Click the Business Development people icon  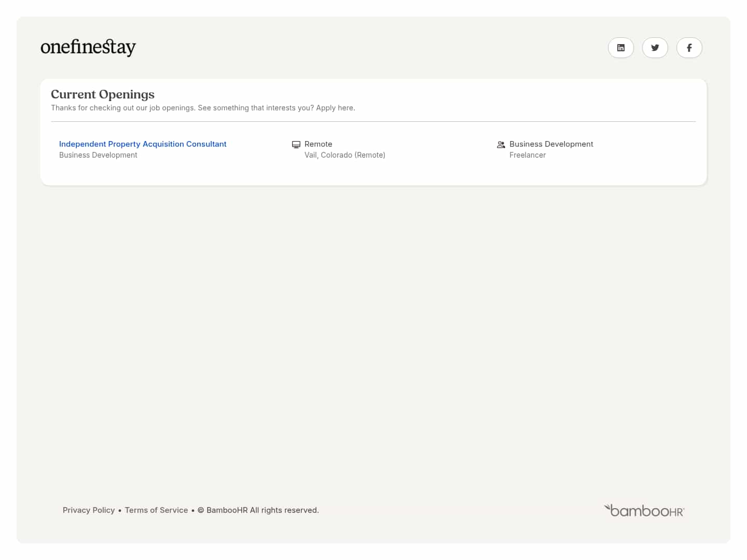point(501,145)
